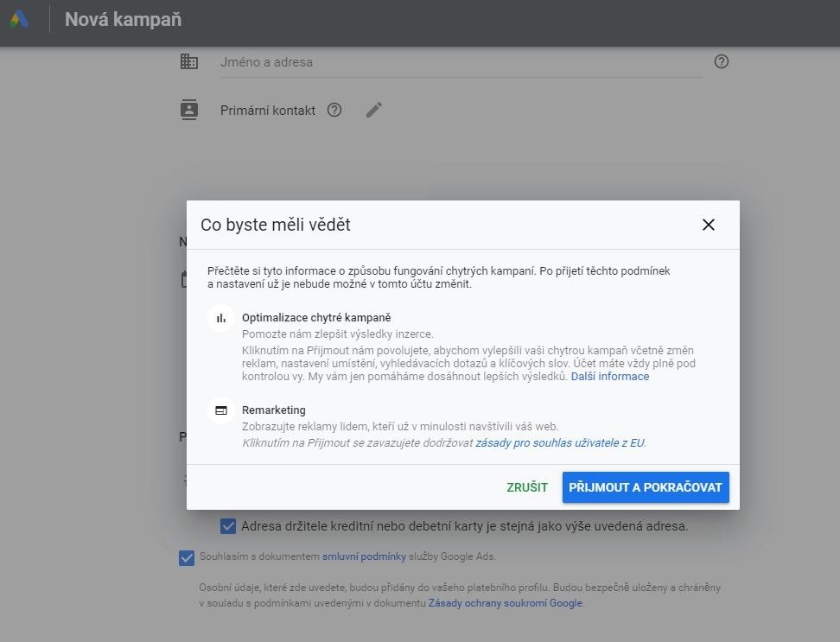Click the Nová kampaň title
This screenshot has width=840, height=642.
coord(124,19)
